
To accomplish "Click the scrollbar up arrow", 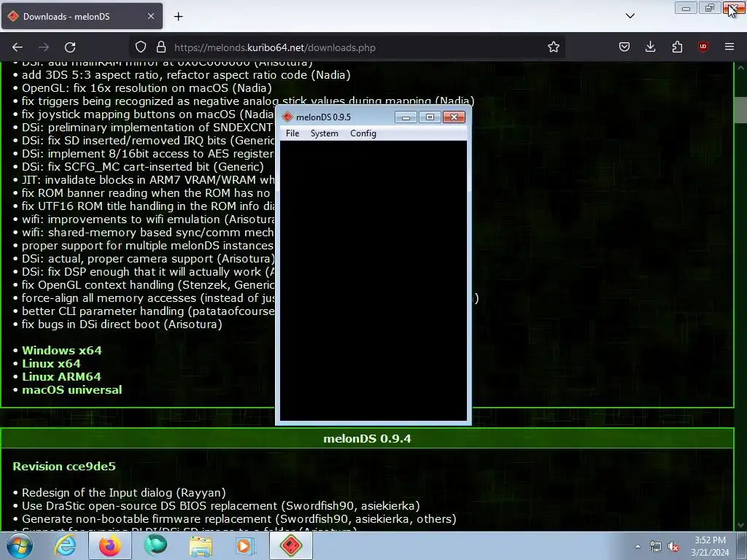I will pyautogui.click(x=741, y=68).
